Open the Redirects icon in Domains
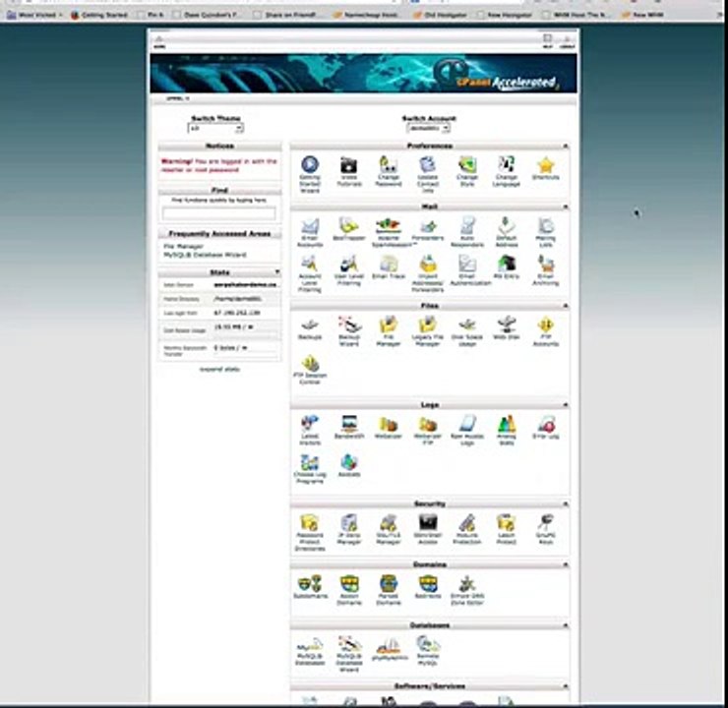728x708 pixels. click(x=428, y=584)
